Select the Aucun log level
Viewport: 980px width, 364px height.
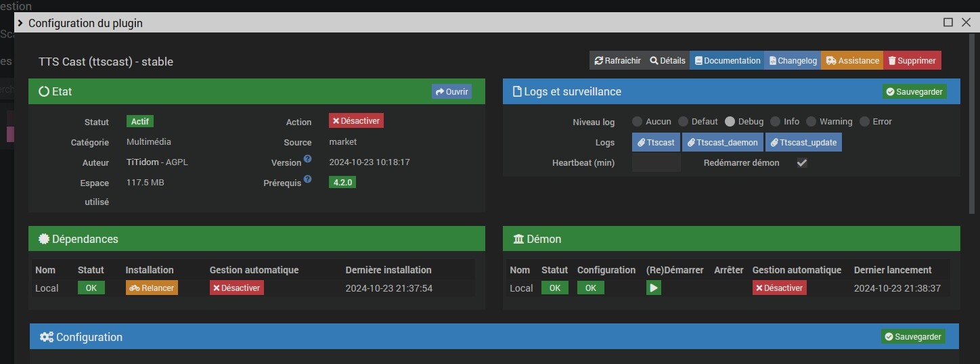637,122
